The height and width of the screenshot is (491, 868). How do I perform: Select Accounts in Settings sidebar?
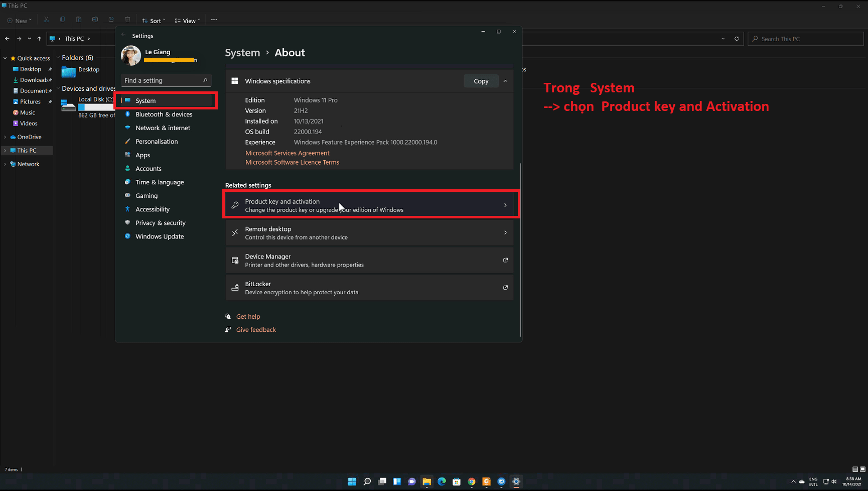148,168
